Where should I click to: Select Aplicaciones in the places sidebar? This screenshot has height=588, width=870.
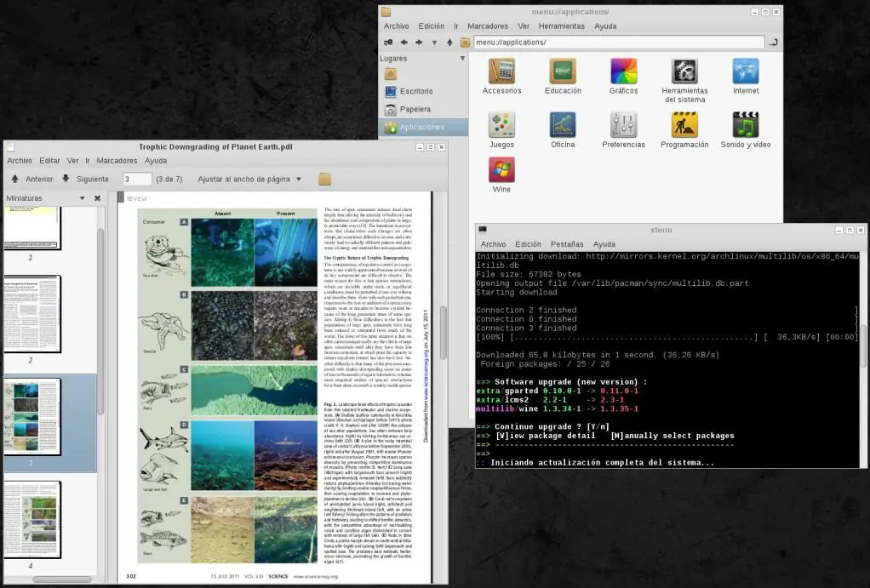click(x=423, y=127)
